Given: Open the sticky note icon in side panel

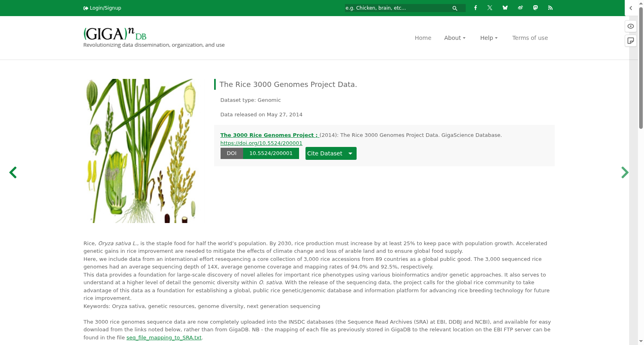Looking at the screenshot, I should [x=631, y=41].
